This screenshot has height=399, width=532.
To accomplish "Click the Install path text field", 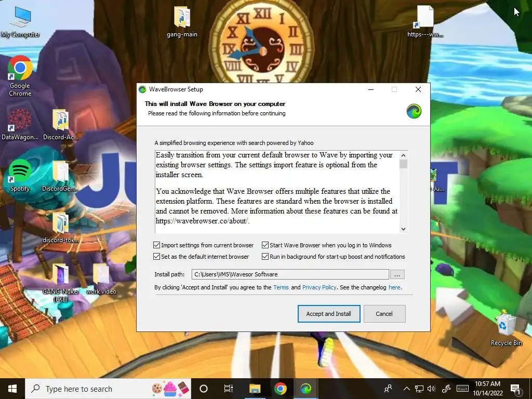I will click(x=290, y=274).
